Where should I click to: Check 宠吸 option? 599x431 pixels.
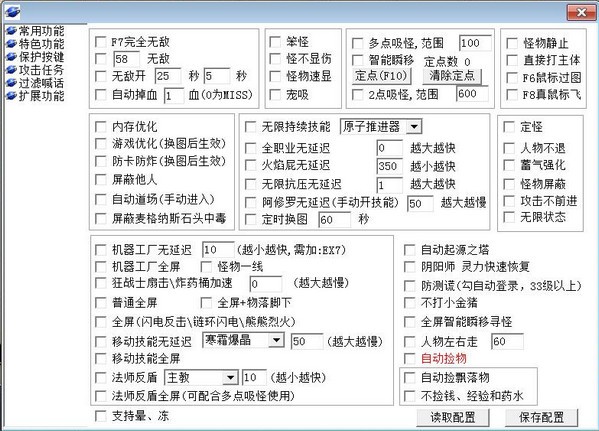click(275, 94)
